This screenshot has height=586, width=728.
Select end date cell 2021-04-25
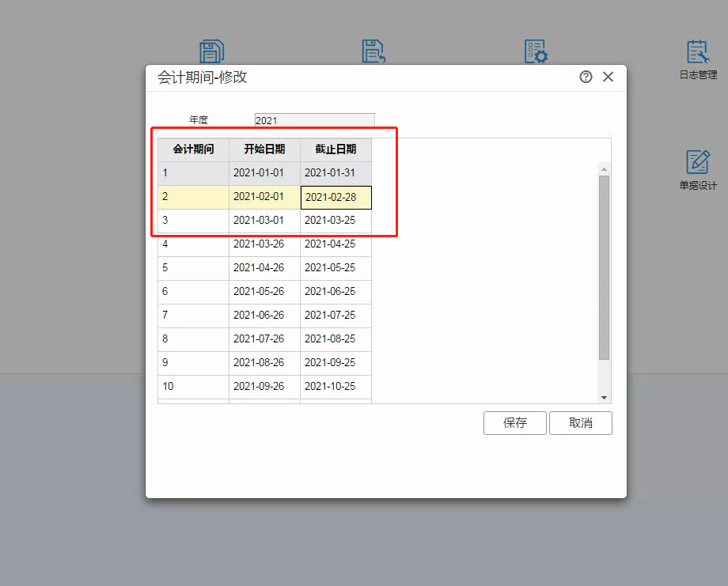pyautogui.click(x=336, y=244)
